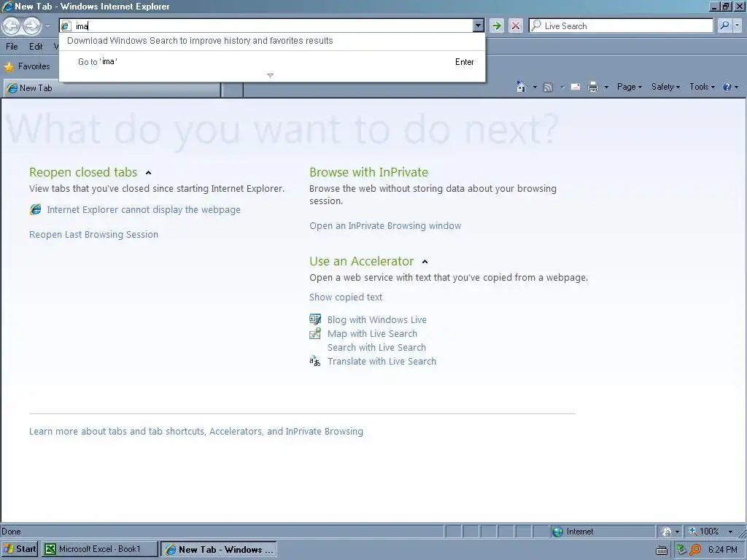Open the recent pages dropdown beside Forward
This screenshot has width=747, height=560.
point(47,26)
